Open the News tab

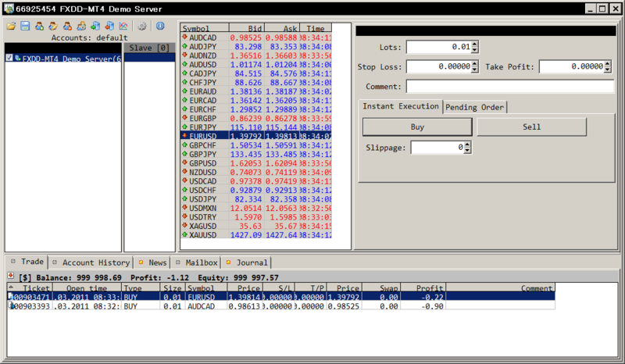click(x=152, y=262)
